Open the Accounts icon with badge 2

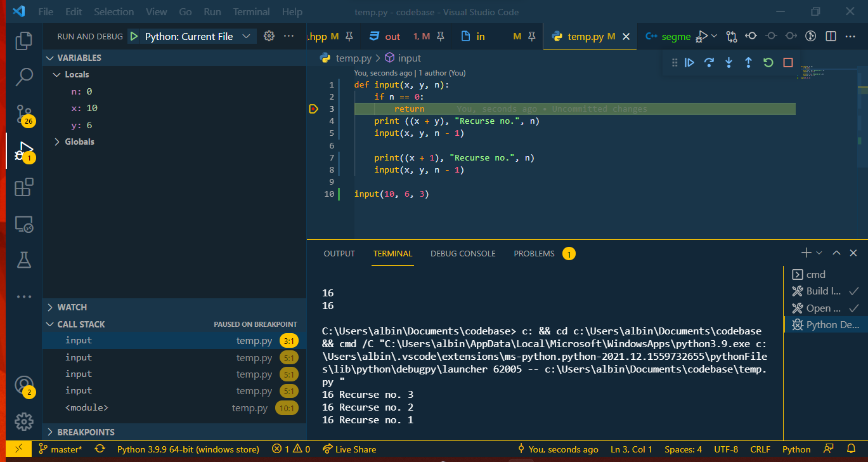pos(24,386)
